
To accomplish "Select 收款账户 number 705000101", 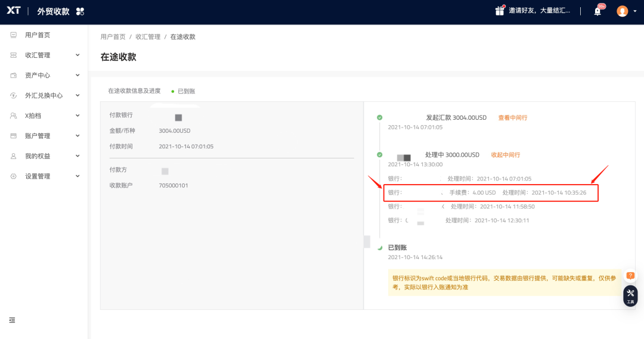I will pos(174,185).
